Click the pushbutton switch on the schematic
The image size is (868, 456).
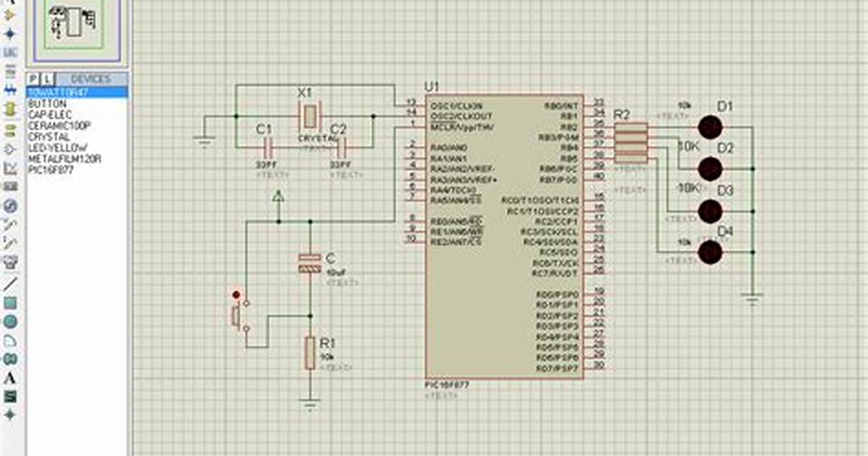click(x=241, y=317)
